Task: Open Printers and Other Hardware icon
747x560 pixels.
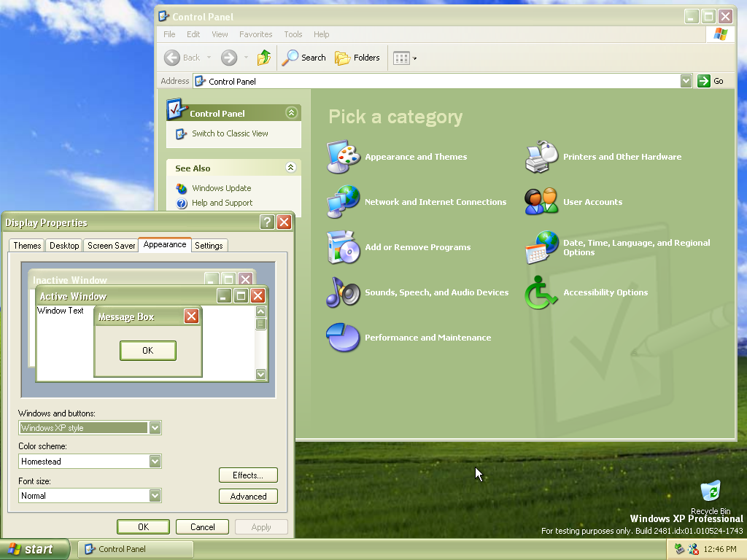Action: [542, 157]
